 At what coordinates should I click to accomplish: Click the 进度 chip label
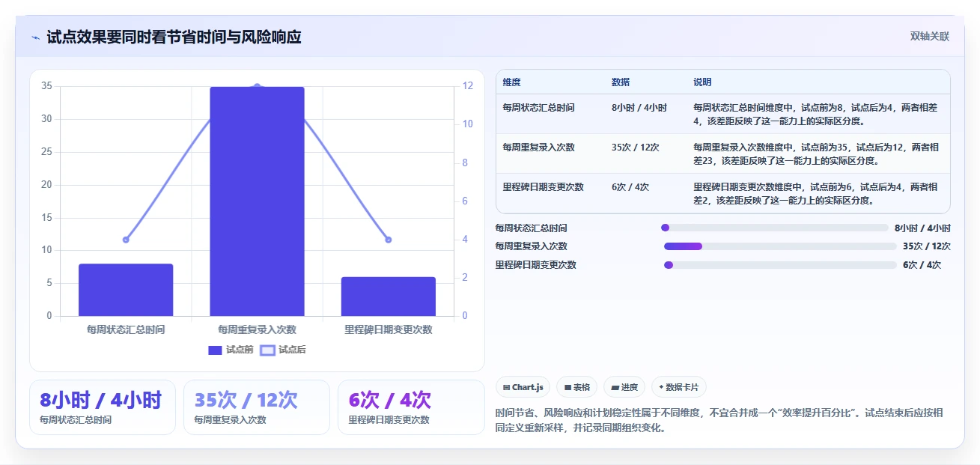[x=630, y=387]
